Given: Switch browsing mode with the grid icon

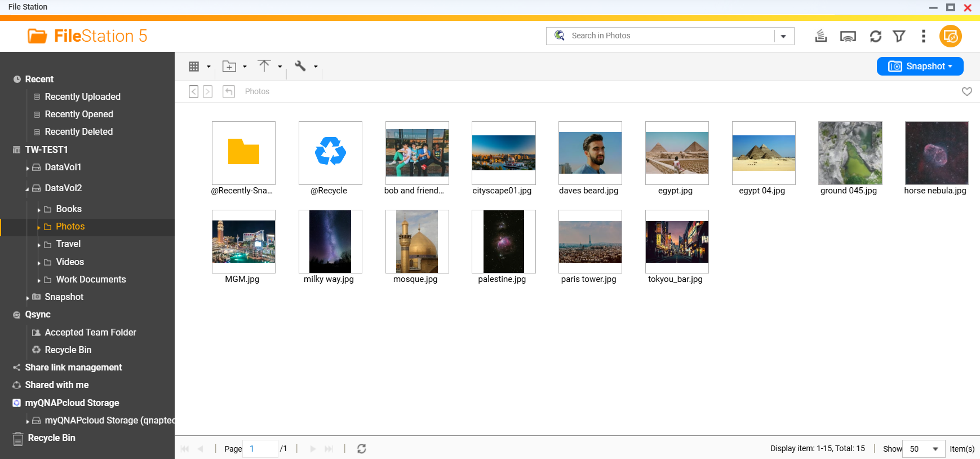Looking at the screenshot, I should click(x=194, y=67).
